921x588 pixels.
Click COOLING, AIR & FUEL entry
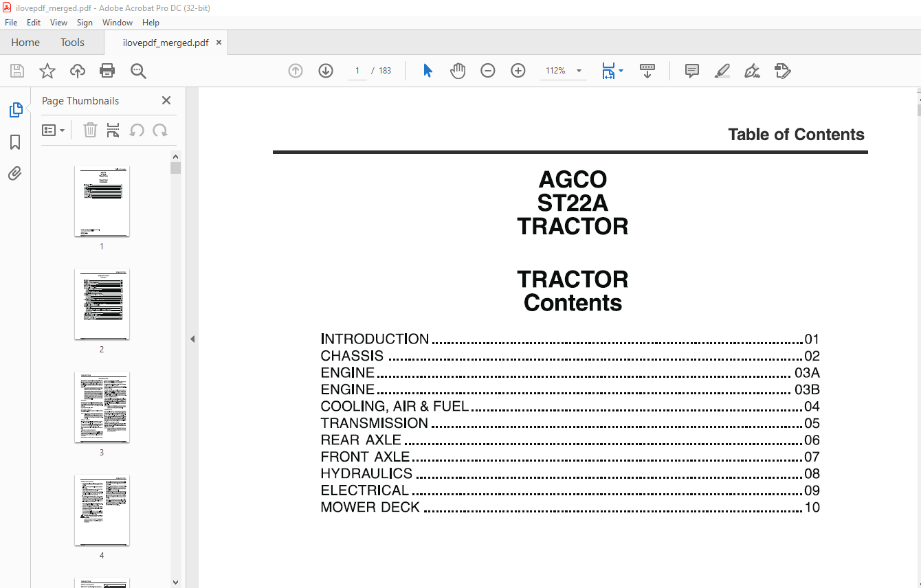pos(570,407)
